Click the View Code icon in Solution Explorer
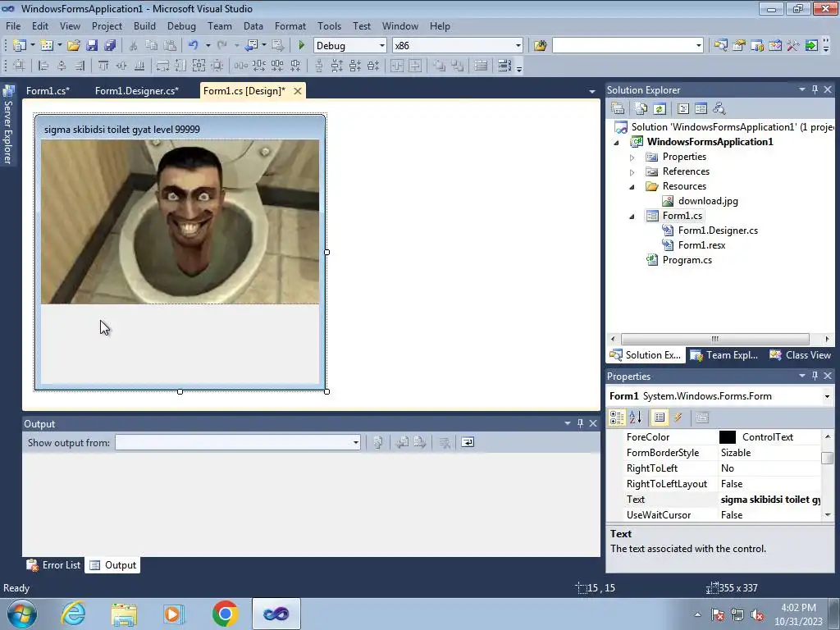Viewport: 840px width, 630px height. click(683, 109)
